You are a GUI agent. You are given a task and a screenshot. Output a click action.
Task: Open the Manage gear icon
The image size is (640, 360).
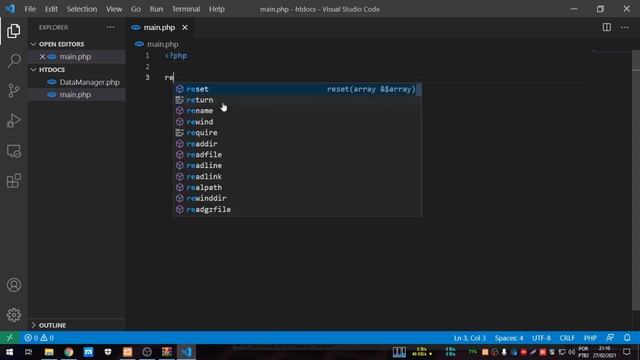[13, 315]
